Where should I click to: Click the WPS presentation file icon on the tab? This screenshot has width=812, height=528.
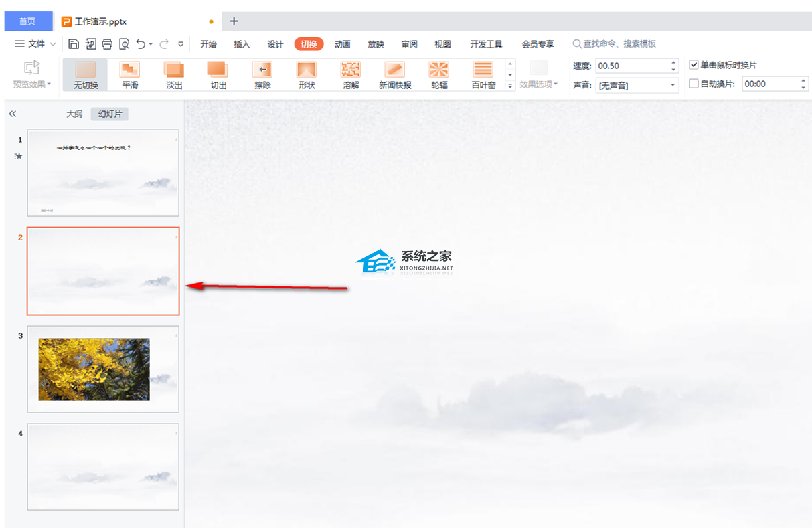(66, 21)
